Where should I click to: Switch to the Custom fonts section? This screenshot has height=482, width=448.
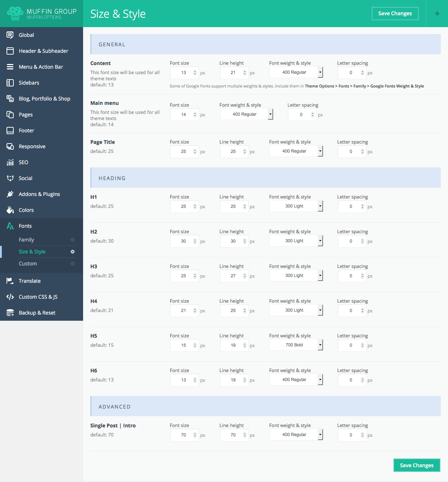click(x=28, y=263)
